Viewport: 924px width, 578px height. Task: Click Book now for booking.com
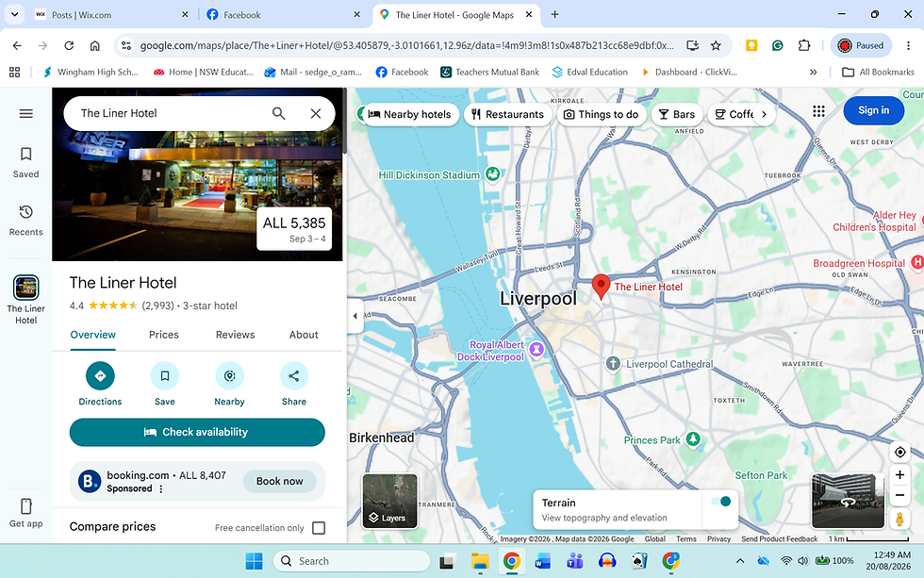[x=279, y=482]
